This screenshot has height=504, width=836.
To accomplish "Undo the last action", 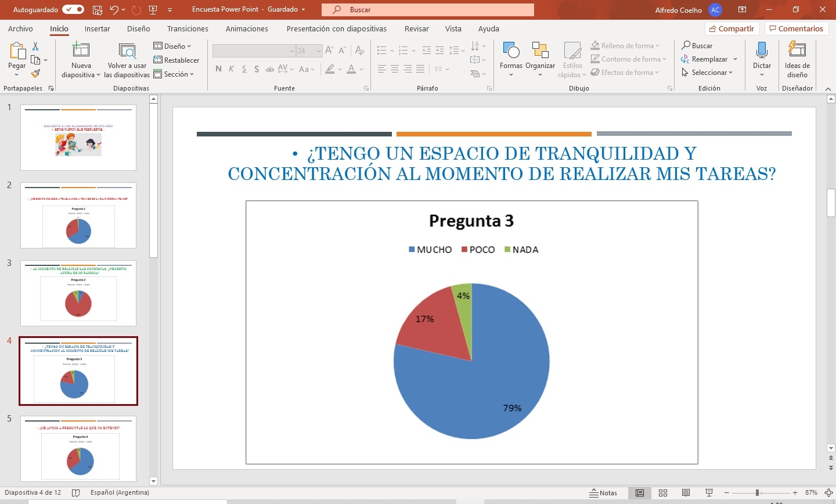I will pos(114,10).
